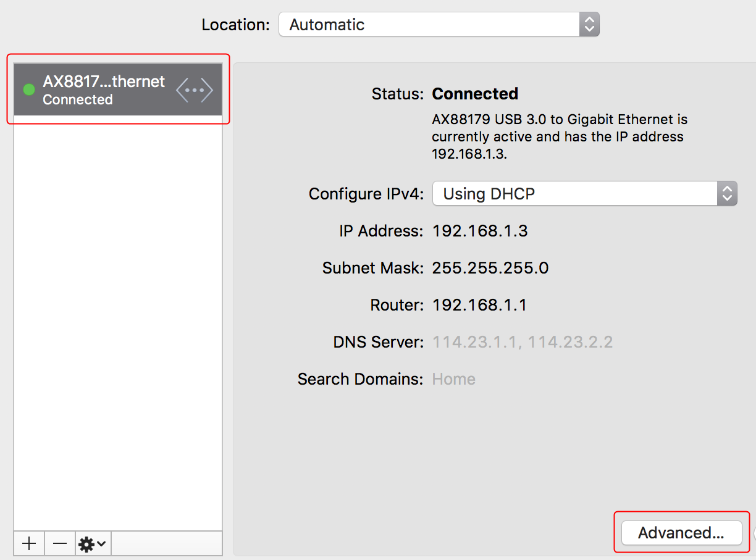756x560 pixels.
Task: Click the Ethernet arrows icon in sidebar
Action: pos(194,90)
